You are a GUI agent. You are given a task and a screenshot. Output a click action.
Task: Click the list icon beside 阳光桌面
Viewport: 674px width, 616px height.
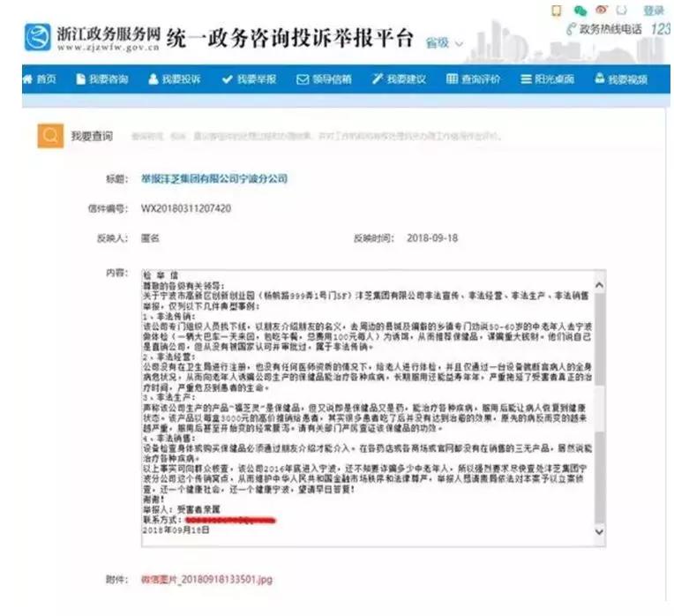(x=526, y=79)
